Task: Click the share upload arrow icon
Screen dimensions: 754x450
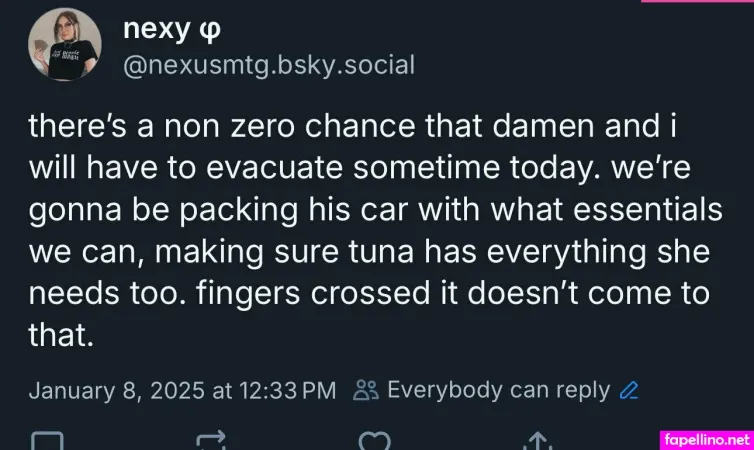Action: pyautogui.click(x=538, y=440)
